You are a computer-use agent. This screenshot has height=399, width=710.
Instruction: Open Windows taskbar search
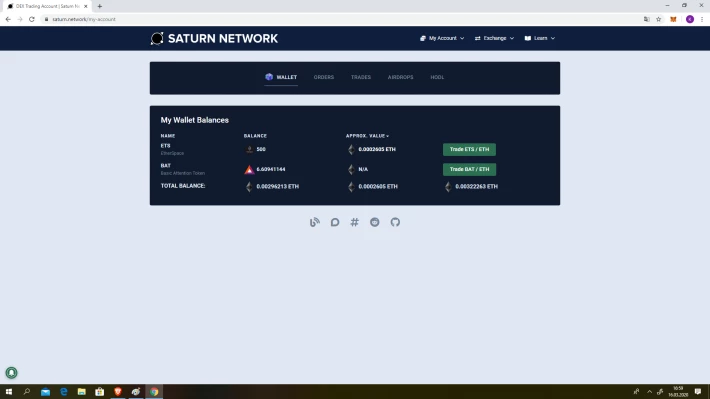click(x=27, y=392)
